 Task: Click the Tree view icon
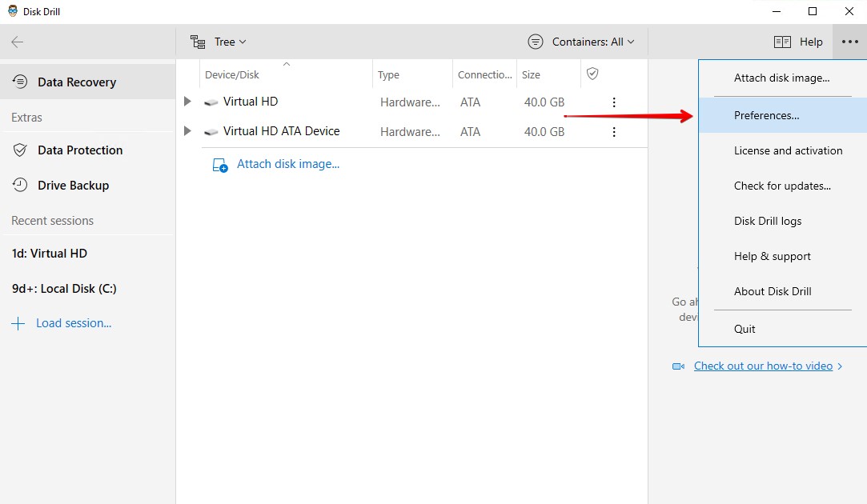coord(198,42)
